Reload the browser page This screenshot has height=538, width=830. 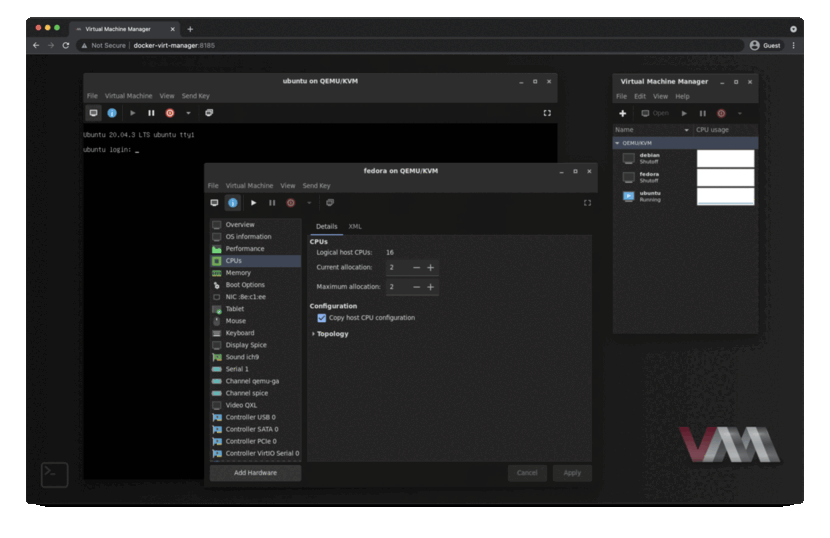pyautogui.click(x=66, y=46)
